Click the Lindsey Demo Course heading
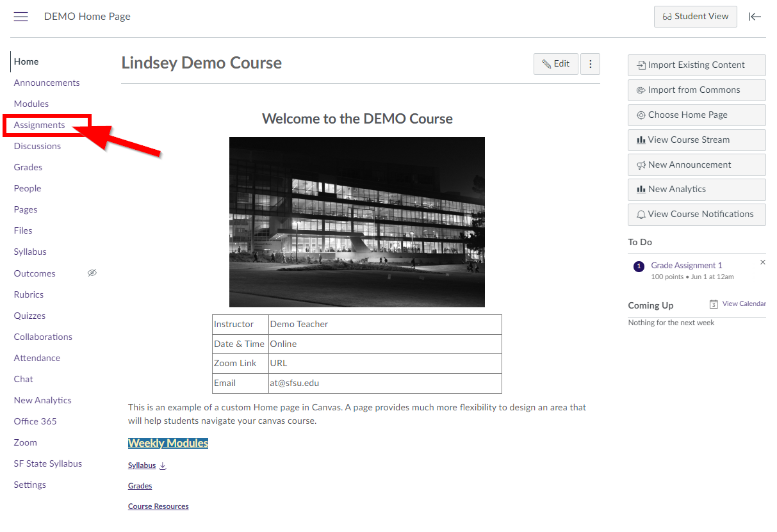Viewport: 777px width, 532px height. point(202,63)
